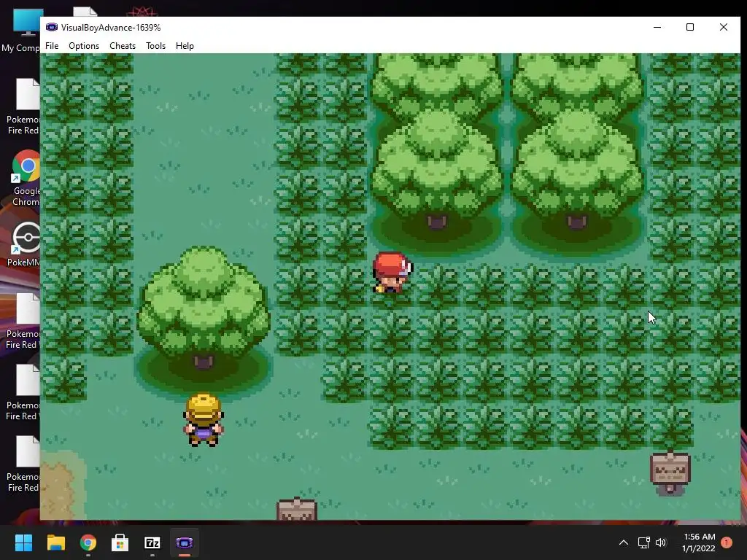
Task: Click the wooden signpost near the tall grass
Action: 670,472
